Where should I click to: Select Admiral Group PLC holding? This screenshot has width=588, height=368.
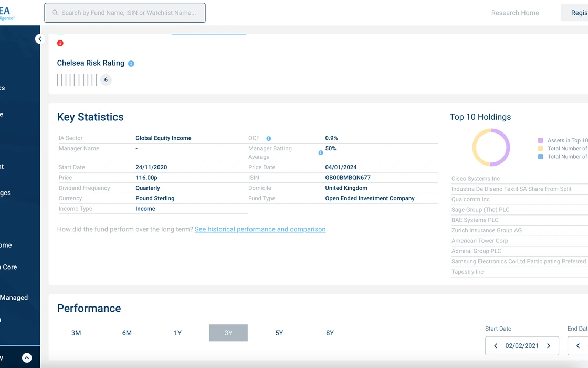(x=476, y=251)
